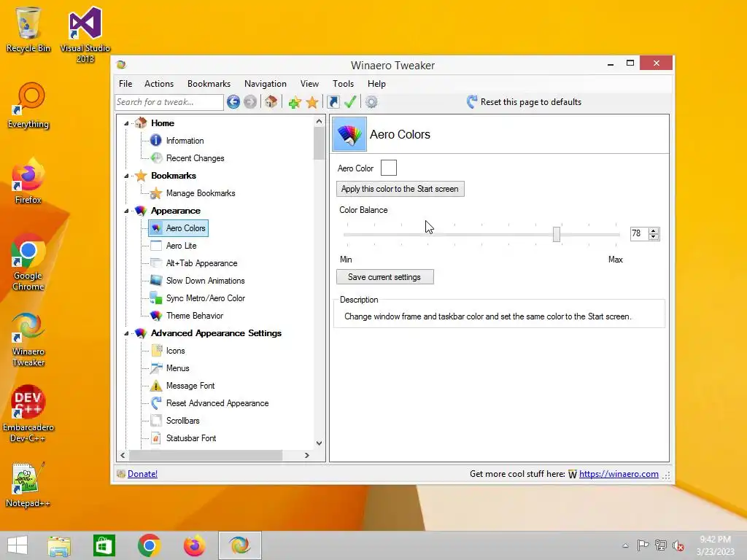747x560 pixels.
Task: Click Save current settings button
Action: tap(385, 277)
